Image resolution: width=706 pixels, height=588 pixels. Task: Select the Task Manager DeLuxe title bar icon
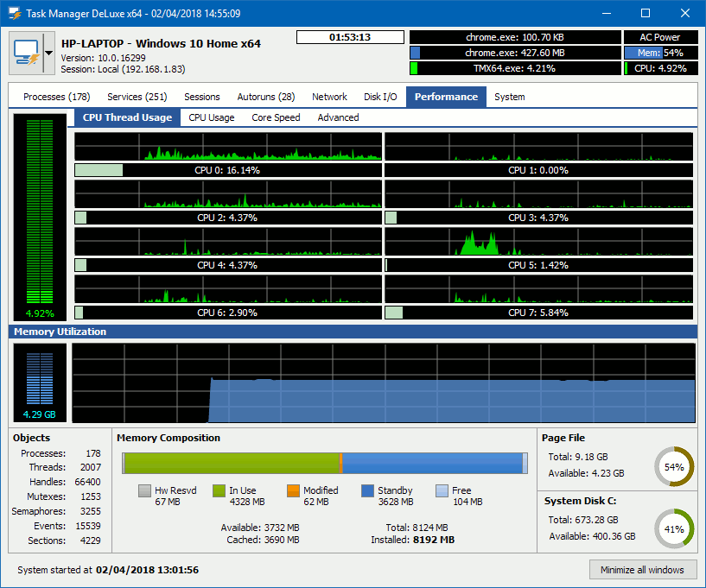(14, 12)
